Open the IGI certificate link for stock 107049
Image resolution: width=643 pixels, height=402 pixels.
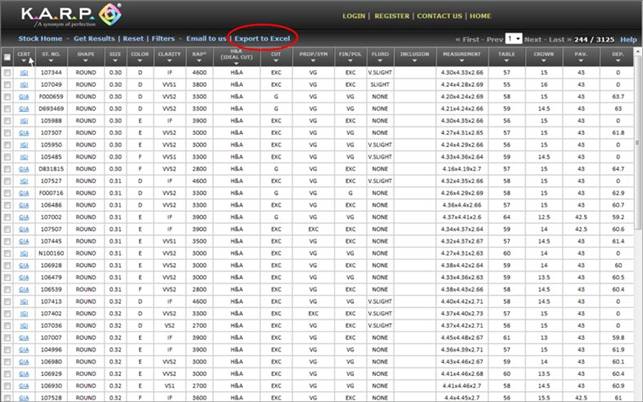[x=22, y=85]
